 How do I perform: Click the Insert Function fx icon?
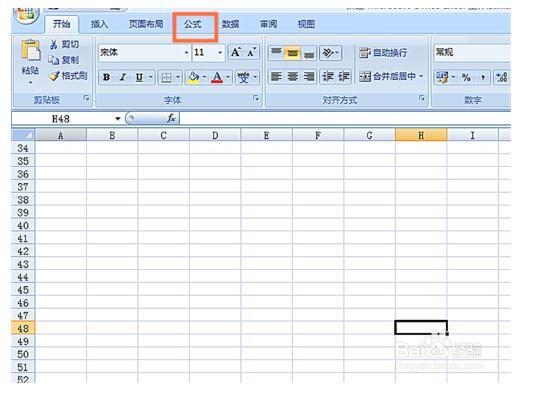point(171,119)
